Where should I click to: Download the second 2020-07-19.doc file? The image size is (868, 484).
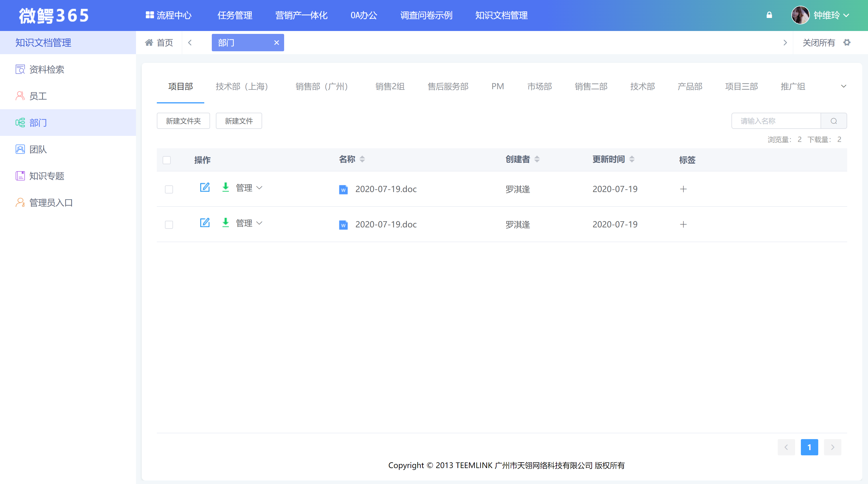[x=225, y=223]
